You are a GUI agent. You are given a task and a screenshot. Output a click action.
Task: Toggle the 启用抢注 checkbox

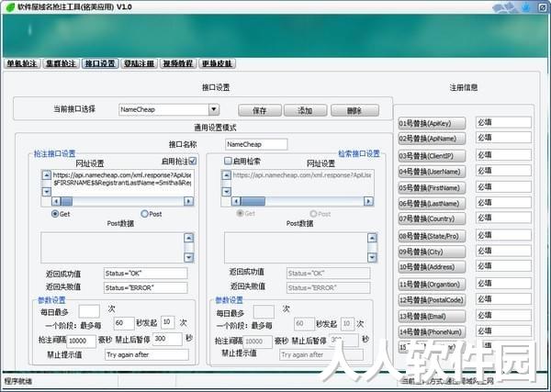point(193,161)
